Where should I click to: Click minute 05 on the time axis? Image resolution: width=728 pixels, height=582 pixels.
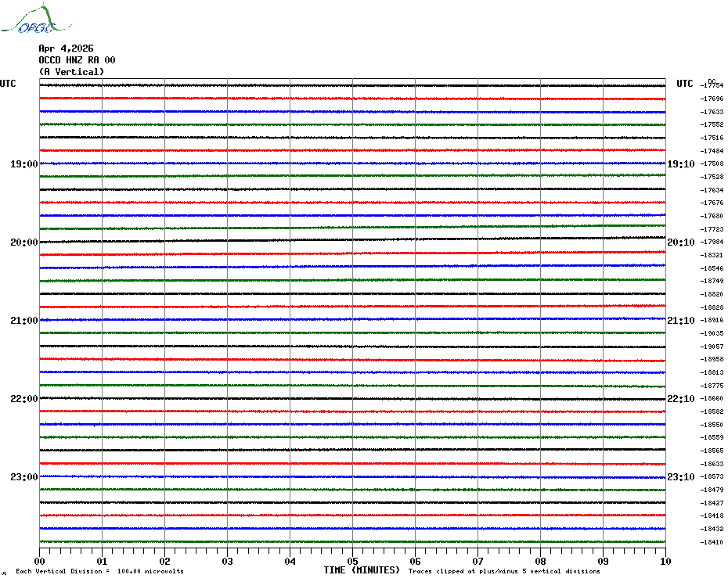(x=352, y=561)
